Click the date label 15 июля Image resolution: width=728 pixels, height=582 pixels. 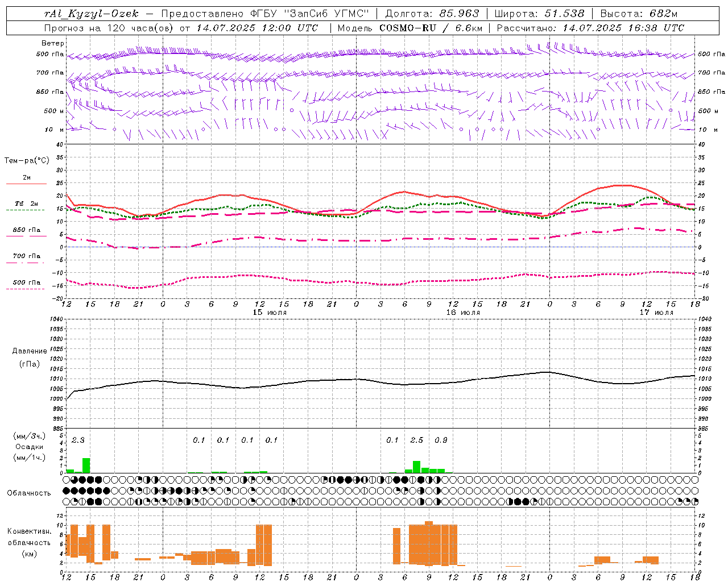(x=270, y=313)
